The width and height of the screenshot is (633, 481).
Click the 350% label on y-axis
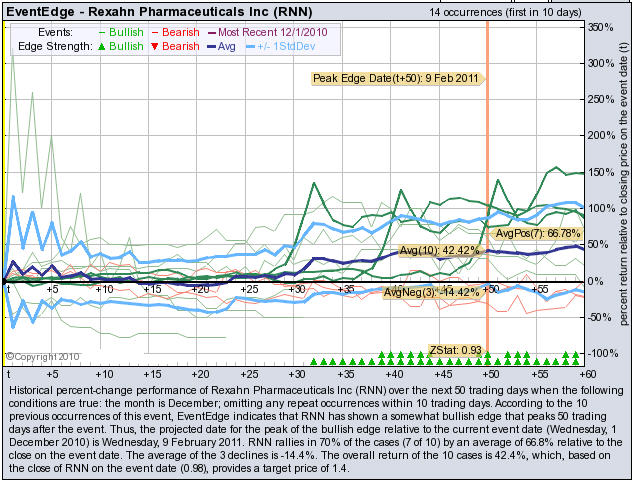(x=600, y=27)
